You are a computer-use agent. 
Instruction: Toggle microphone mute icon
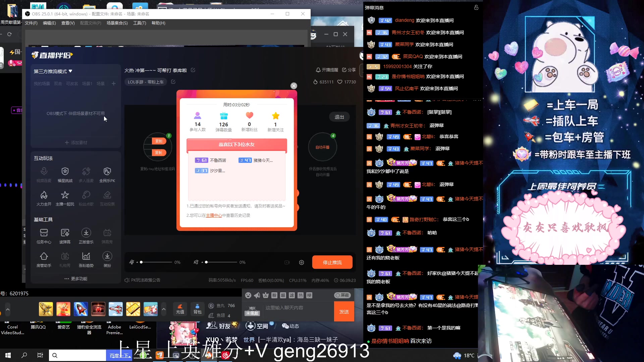pos(132,262)
